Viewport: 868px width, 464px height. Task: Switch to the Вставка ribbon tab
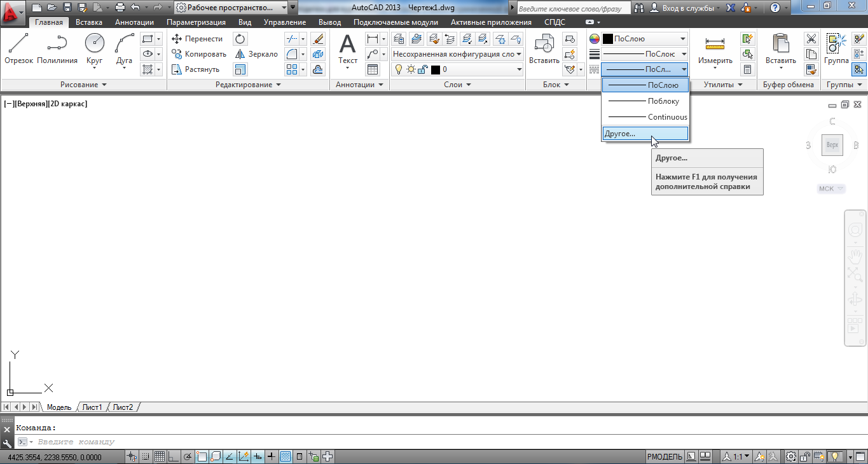coord(88,22)
